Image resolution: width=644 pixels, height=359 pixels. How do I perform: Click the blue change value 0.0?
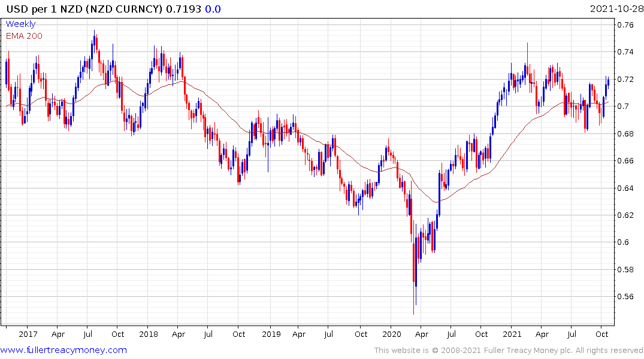[213, 9]
